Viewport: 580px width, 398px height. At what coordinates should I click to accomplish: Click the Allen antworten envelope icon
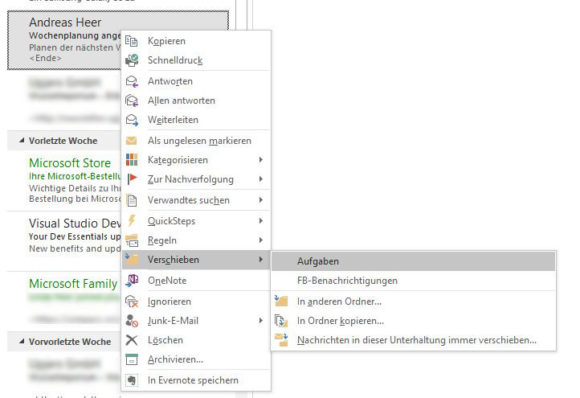(x=132, y=100)
